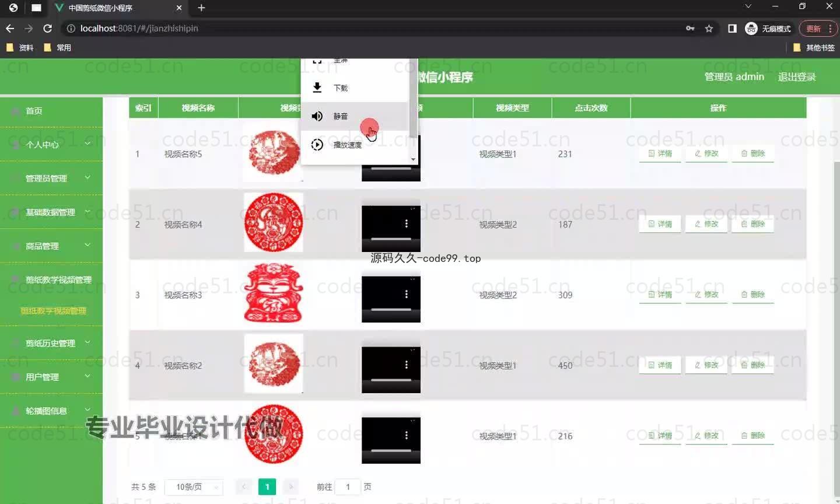The width and height of the screenshot is (840, 504).
Task: Select the highlighted 剪纸教学视频管理 submenu item
Action: point(53,311)
